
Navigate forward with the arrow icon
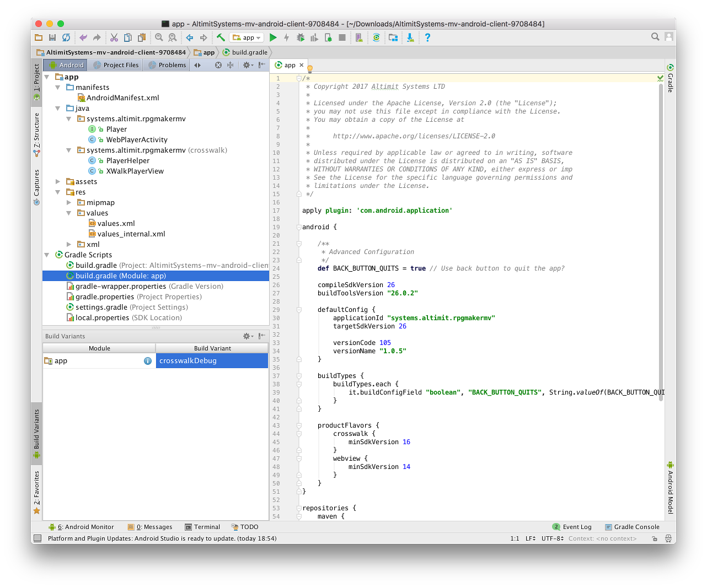click(x=203, y=37)
